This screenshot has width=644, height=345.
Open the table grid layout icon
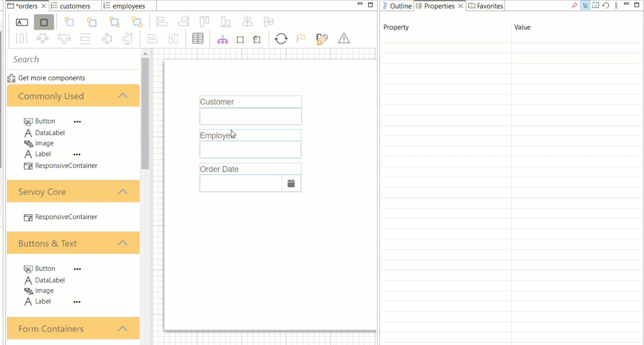[x=198, y=39]
